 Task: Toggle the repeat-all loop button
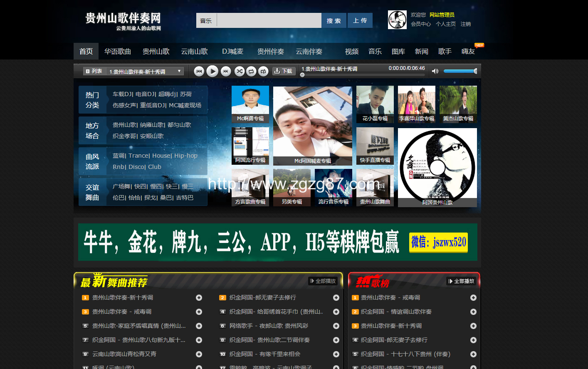[251, 72]
